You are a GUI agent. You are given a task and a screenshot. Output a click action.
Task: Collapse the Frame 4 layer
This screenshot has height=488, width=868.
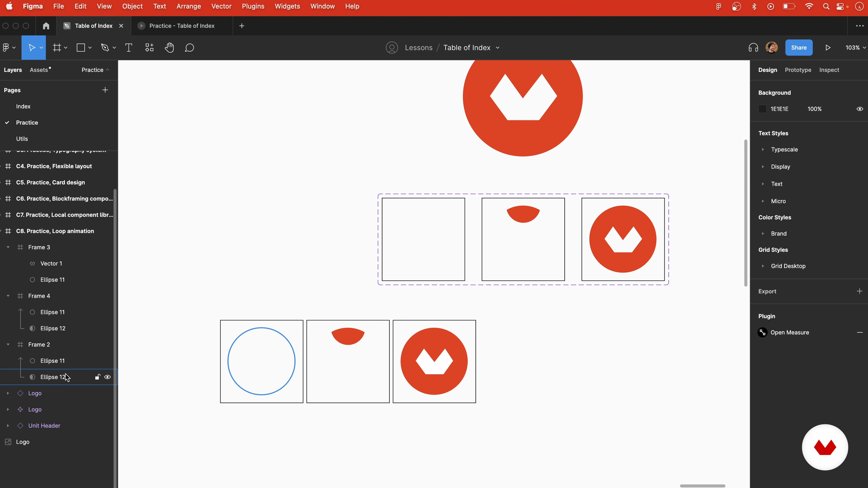tap(8, 296)
